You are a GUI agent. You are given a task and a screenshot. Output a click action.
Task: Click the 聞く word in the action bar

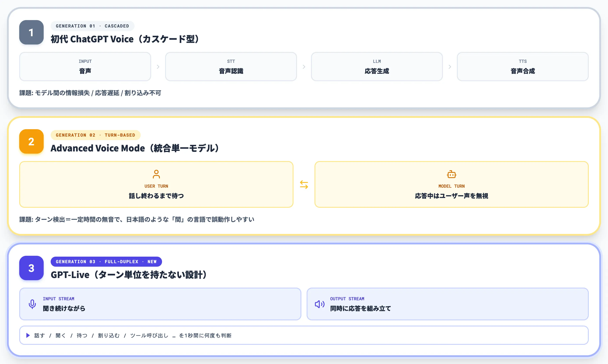pyautogui.click(x=61, y=335)
